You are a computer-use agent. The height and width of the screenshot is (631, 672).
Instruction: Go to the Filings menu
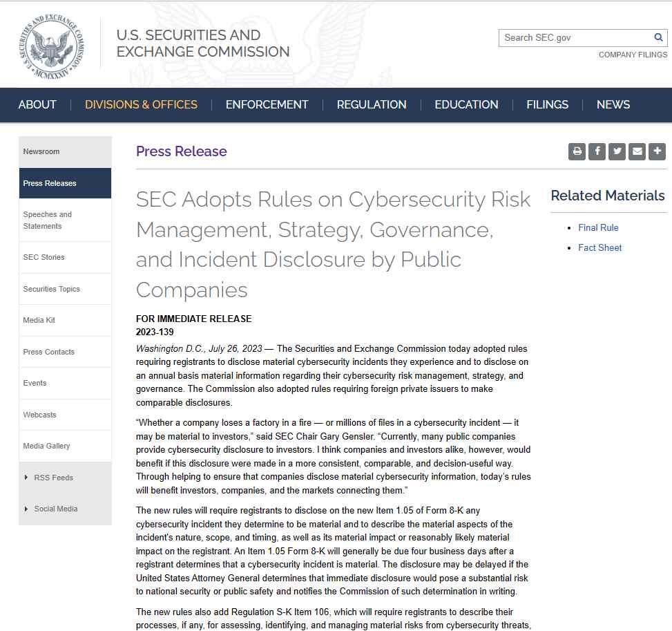coord(547,104)
